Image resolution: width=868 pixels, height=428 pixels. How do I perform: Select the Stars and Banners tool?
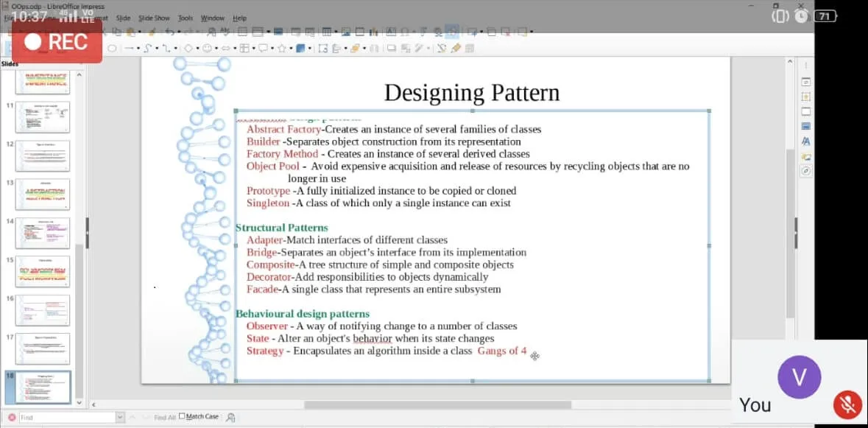(281, 49)
